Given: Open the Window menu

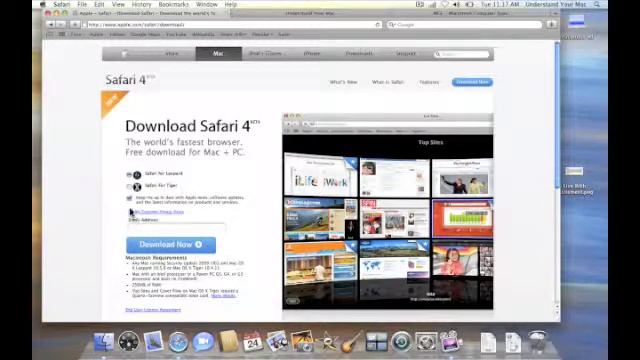Looking at the screenshot, I should click(207, 4).
